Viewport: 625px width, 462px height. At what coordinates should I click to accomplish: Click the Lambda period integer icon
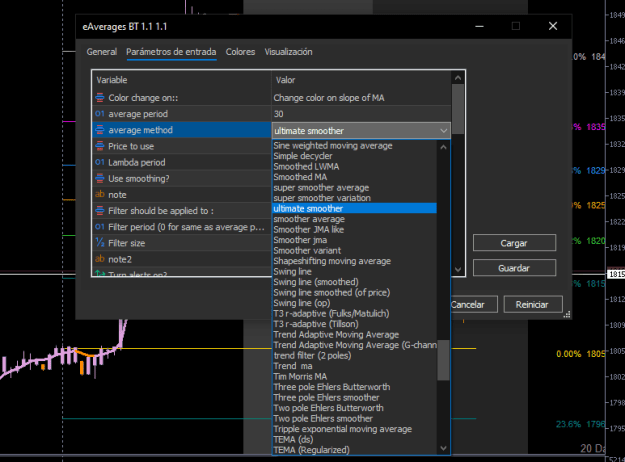(x=100, y=162)
